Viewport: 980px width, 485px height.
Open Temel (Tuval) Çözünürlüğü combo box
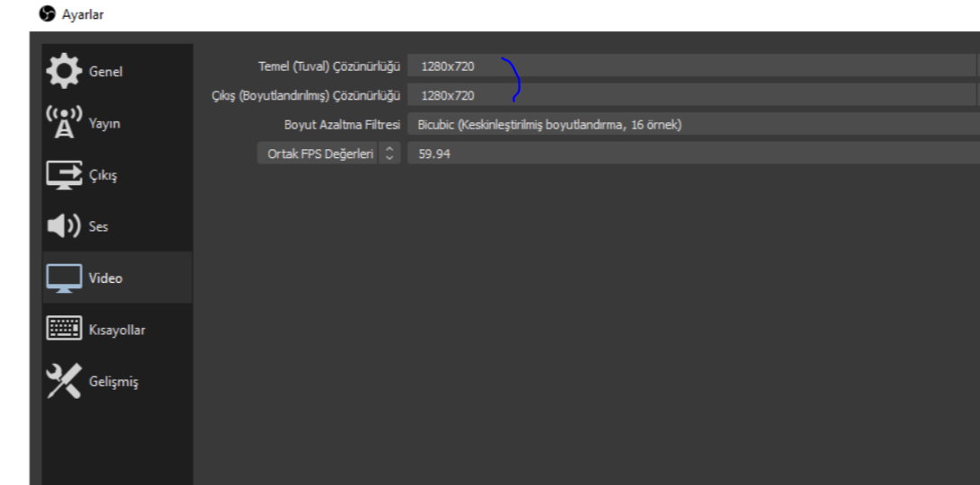pyautogui.click(x=694, y=66)
